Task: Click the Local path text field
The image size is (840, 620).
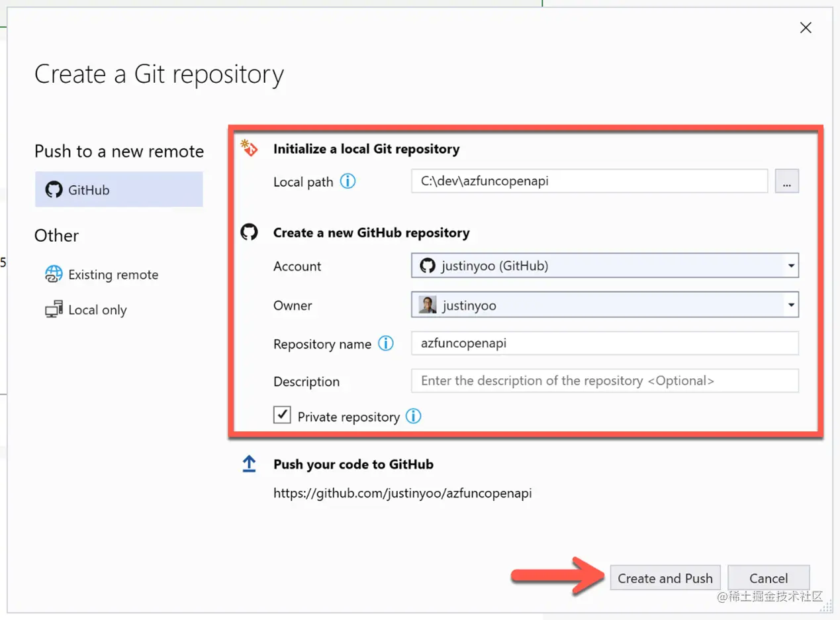Action: point(589,181)
